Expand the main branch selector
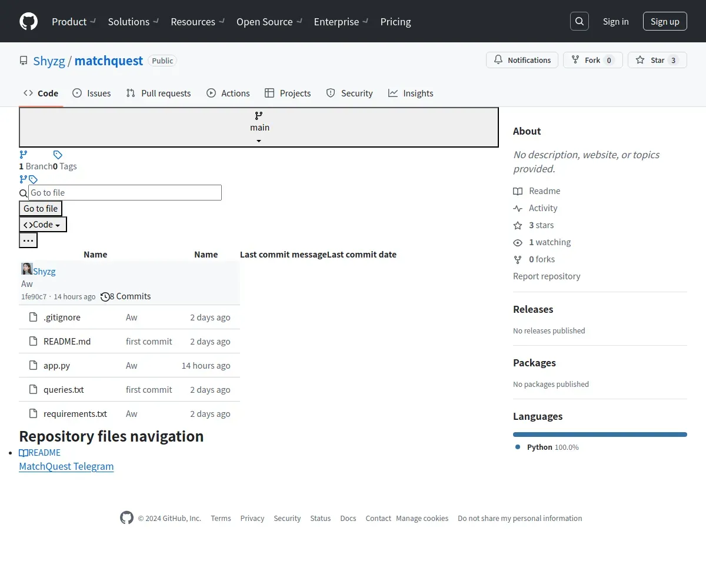Image resolution: width=706 pixels, height=588 pixels. tap(259, 127)
